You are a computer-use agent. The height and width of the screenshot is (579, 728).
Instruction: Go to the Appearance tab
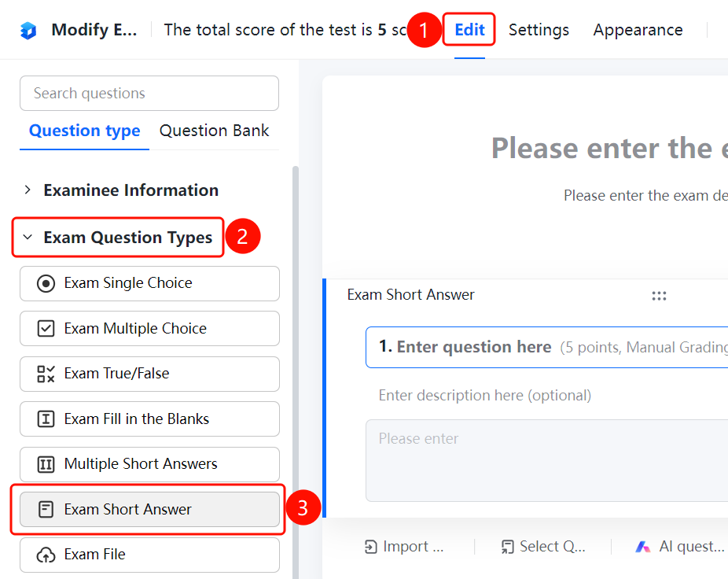click(638, 30)
